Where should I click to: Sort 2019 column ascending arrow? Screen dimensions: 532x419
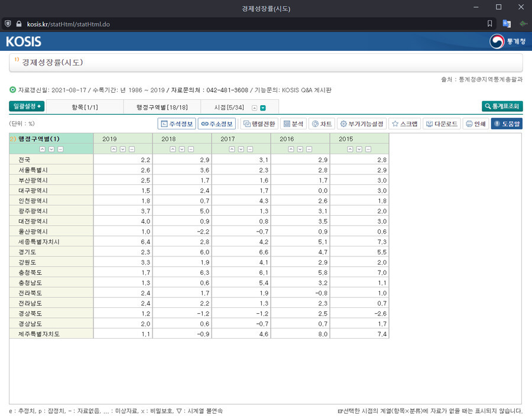point(113,150)
